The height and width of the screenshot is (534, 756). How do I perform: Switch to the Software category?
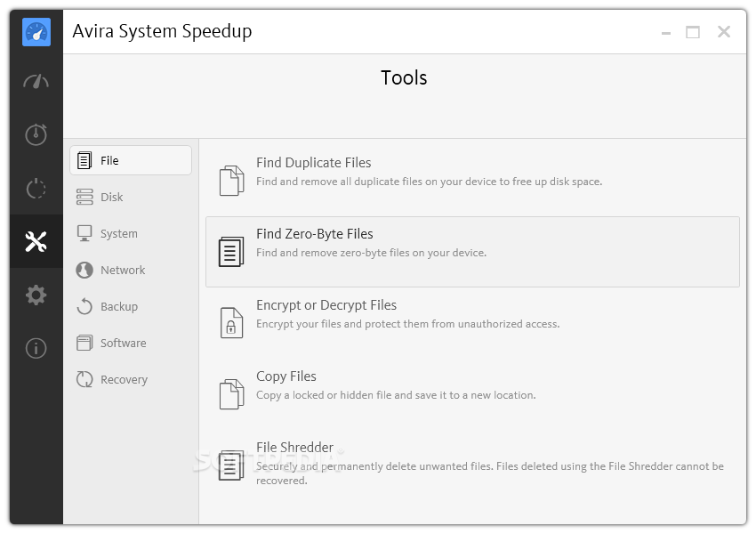(131, 343)
